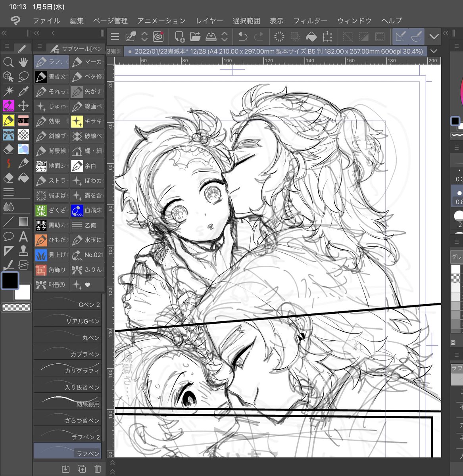Choose the 血飛沫 sub tool group
Viewport: 463px width, 476px height.
click(88, 210)
